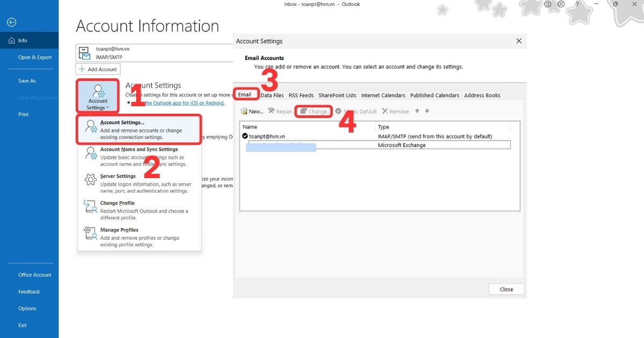The image size is (644, 338).
Task: Click the back arrow to leave Account Information
Action: click(x=11, y=22)
